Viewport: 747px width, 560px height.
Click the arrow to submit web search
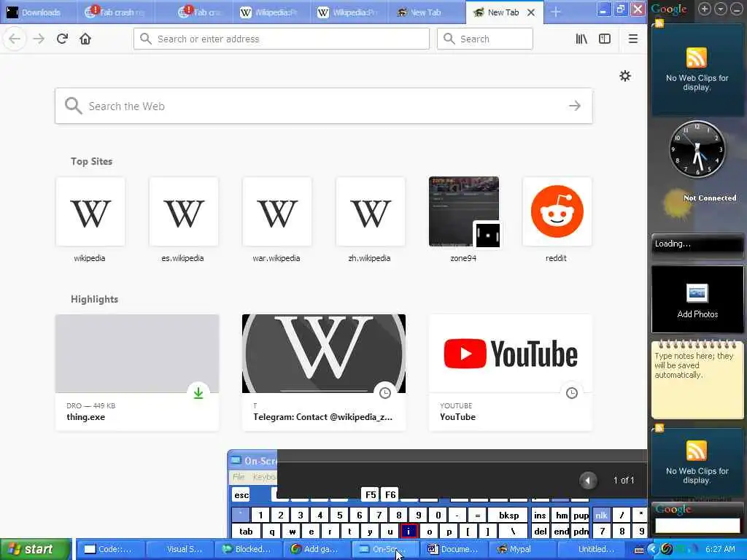point(575,106)
